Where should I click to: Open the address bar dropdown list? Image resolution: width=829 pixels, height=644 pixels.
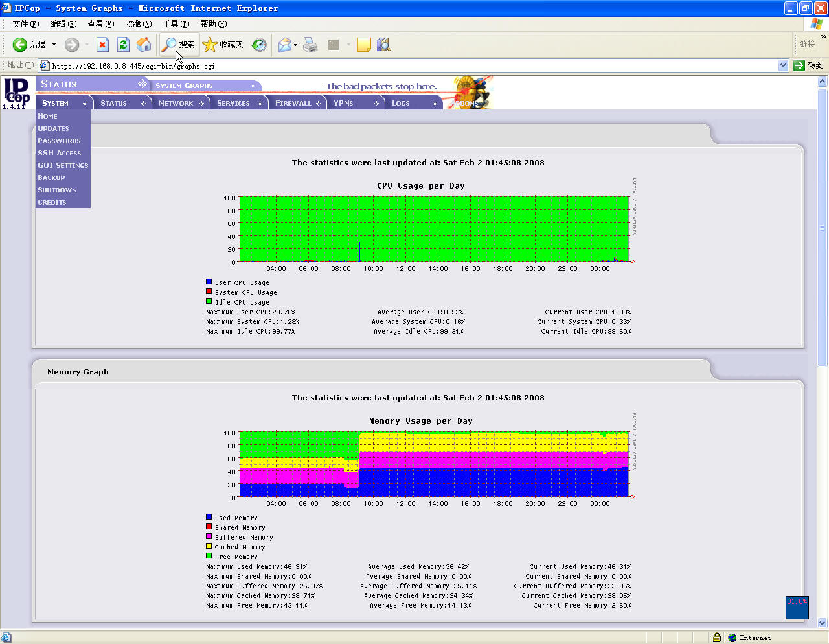coord(782,65)
